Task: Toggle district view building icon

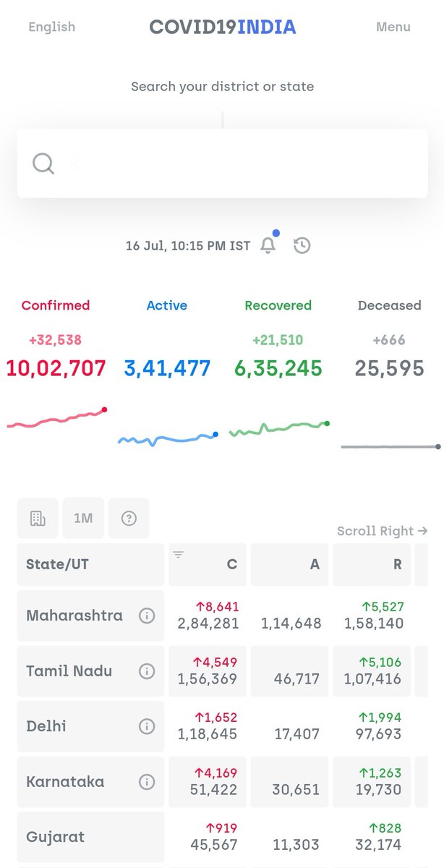Action: [38, 518]
